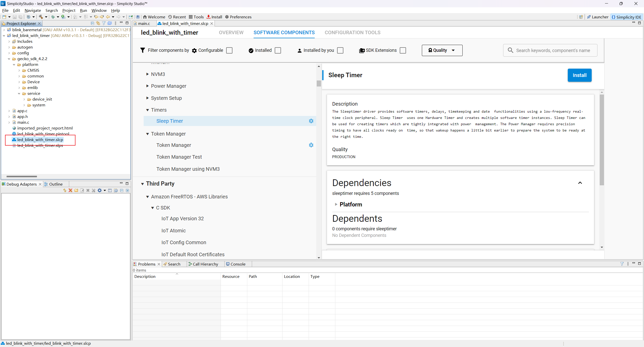Click the Problems view filter funnel icon

622,264
